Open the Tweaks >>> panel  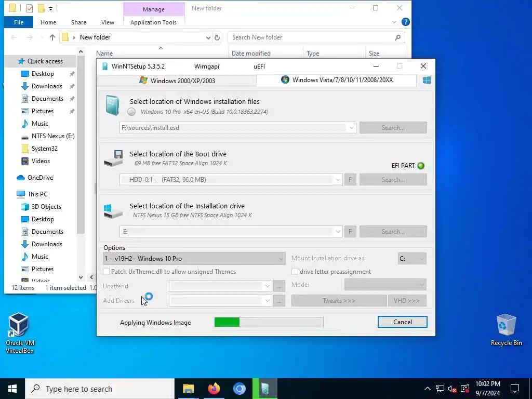tap(339, 301)
